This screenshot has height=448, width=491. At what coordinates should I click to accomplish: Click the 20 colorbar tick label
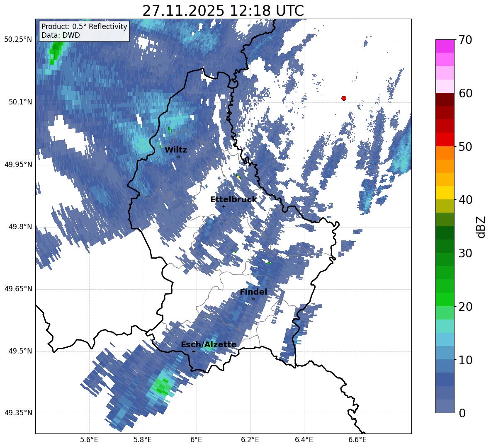click(466, 307)
